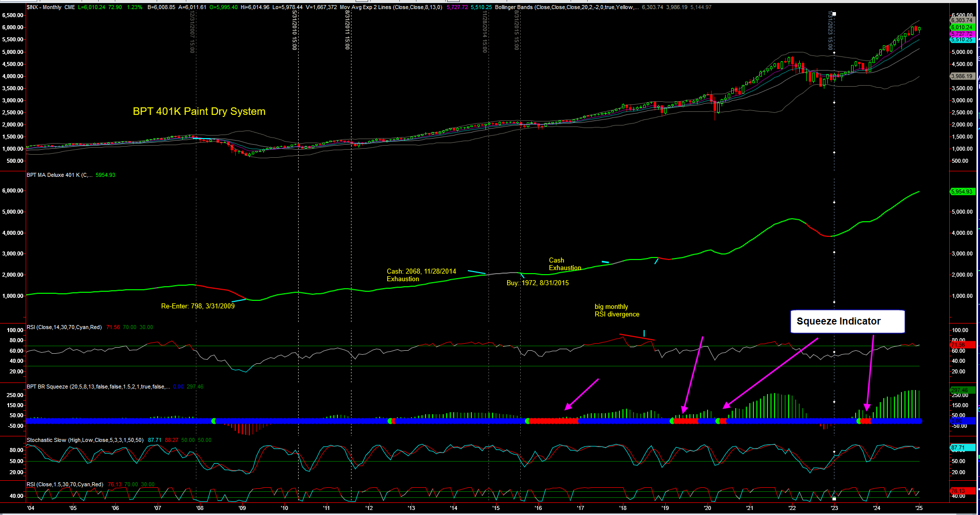Click the magenta 5,727.72 moving average tag
The image size is (980, 515).
point(961,34)
